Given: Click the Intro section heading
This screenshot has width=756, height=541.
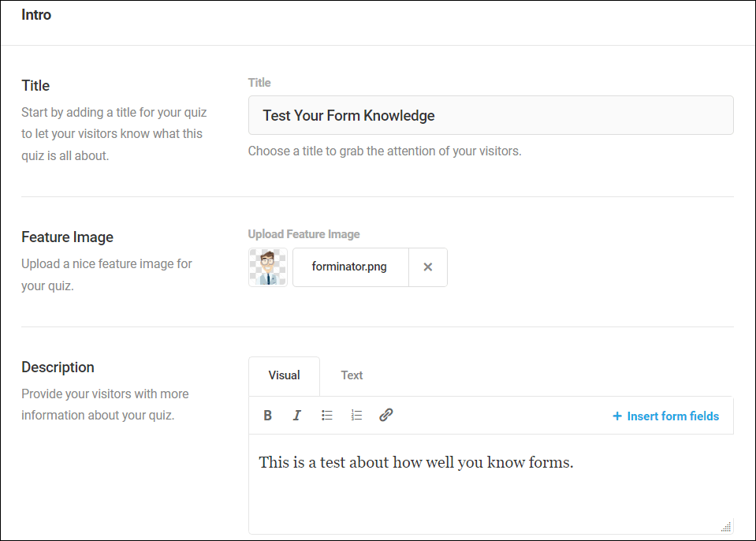Looking at the screenshot, I should [36, 15].
